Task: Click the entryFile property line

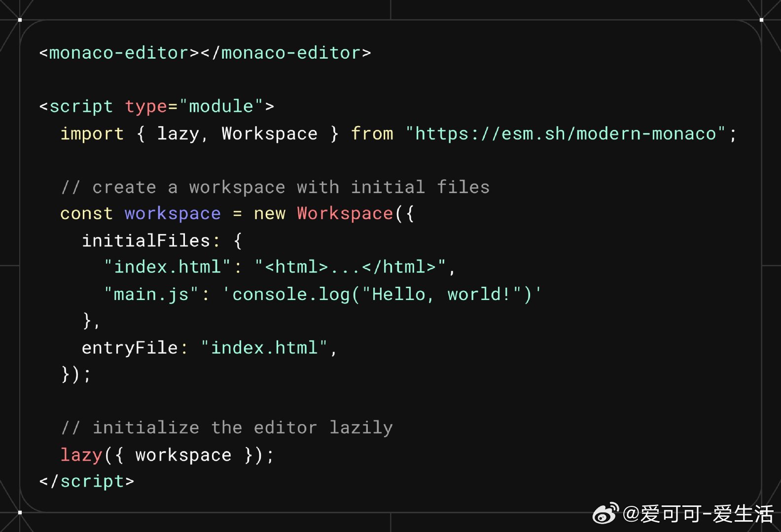Action: point(210,348)
